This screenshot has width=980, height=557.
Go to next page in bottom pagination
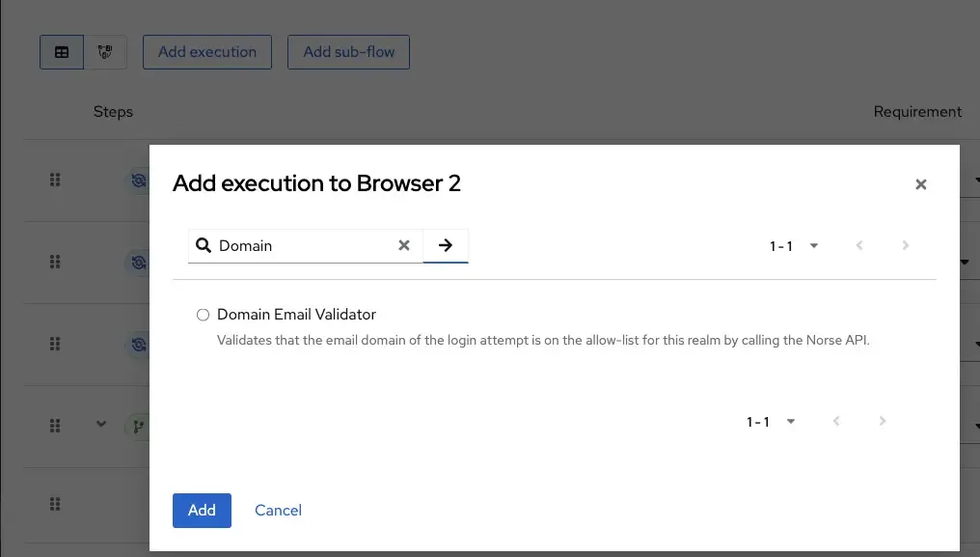(882, 421)
